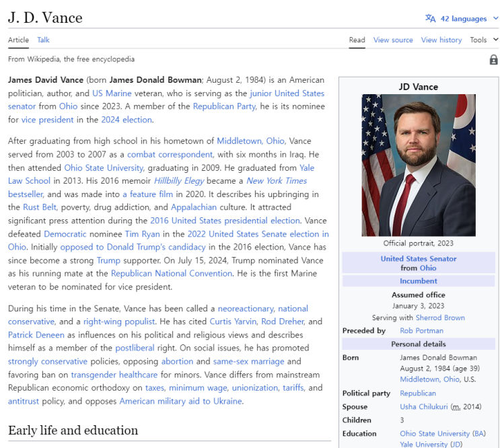Viewport: 500px width, 448px height.
Task: Click the right-wing populist link
Action: pos(119,321)
